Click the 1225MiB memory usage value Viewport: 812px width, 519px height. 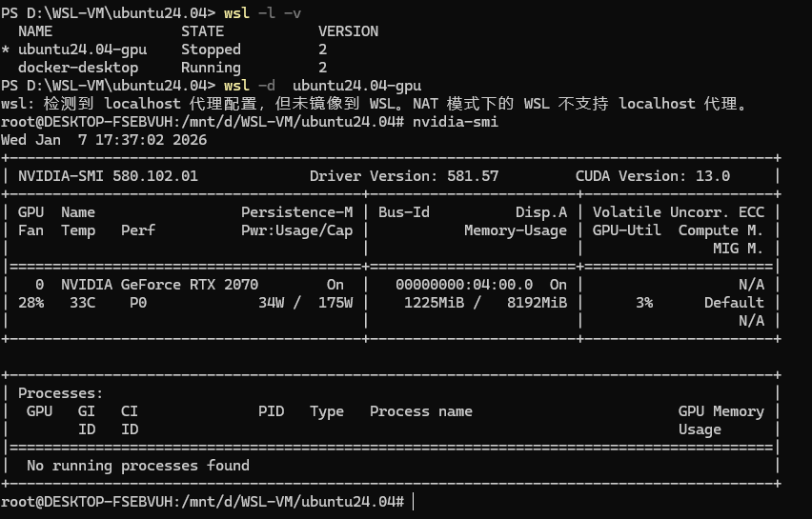coord(430,303)
